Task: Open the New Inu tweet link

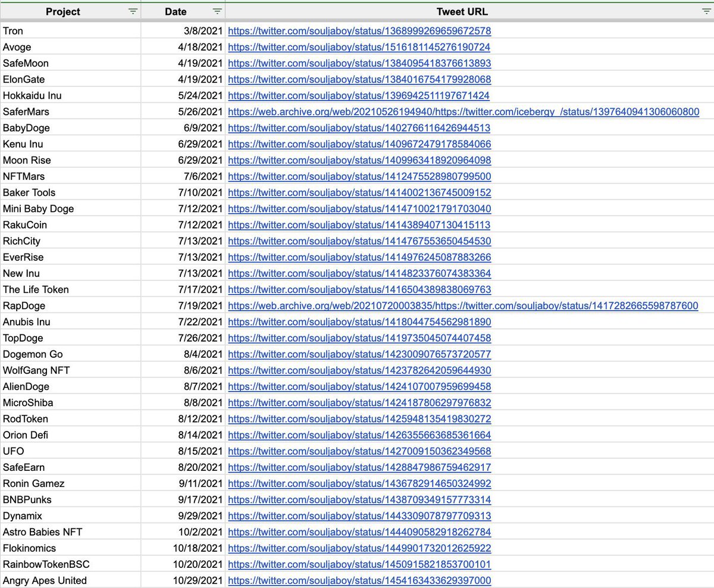Action: pyautogui.click(x=359, y=273)
